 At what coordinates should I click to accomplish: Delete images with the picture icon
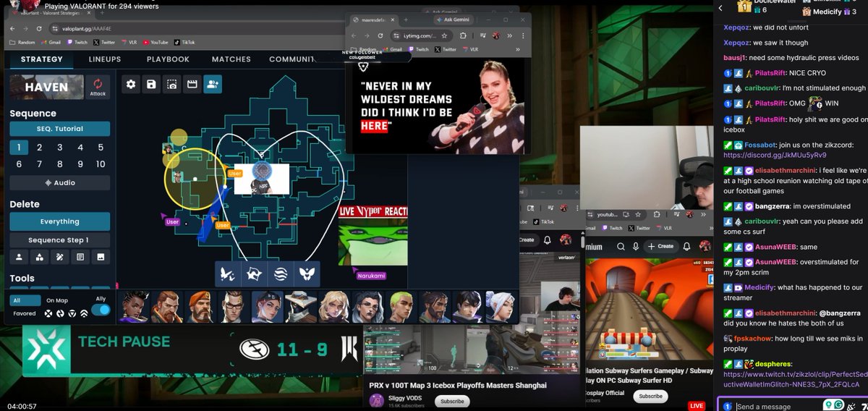101,257
